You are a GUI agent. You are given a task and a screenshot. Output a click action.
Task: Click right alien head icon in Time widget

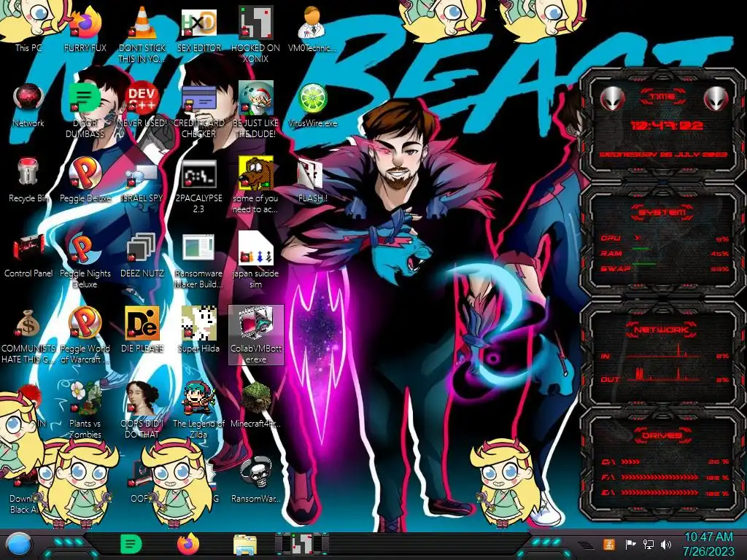pos(716,98)
